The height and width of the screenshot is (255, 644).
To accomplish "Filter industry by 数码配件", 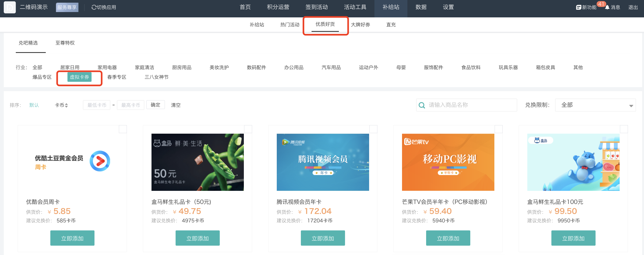I will click(257, 68).
